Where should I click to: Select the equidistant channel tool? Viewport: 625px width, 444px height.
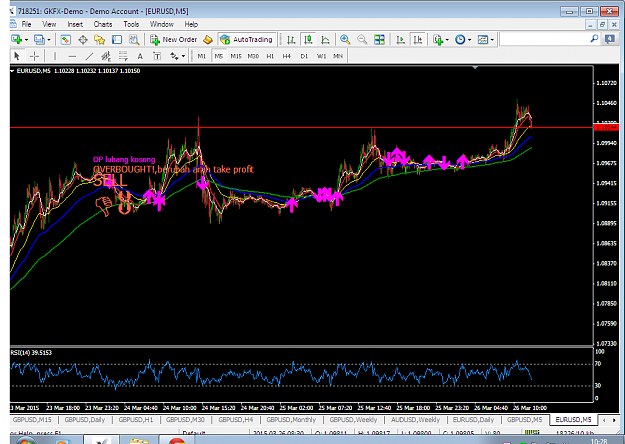coord(106,56)
